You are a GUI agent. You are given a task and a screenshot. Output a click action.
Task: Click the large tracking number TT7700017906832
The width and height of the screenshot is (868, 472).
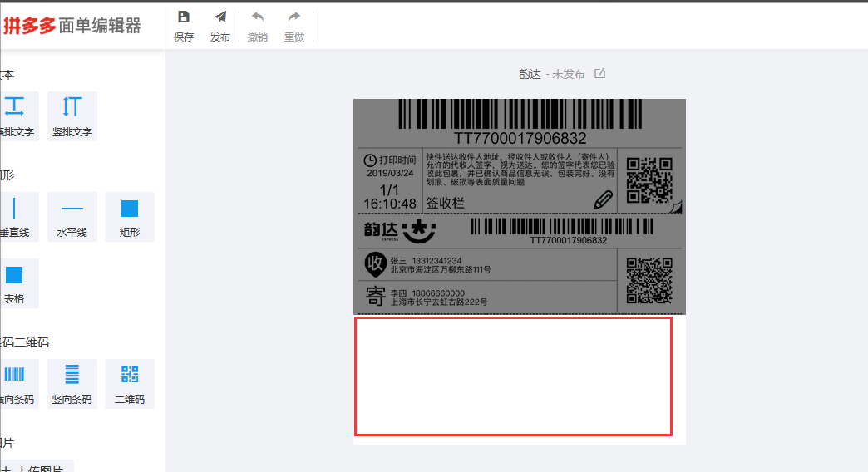click(520, 138)
